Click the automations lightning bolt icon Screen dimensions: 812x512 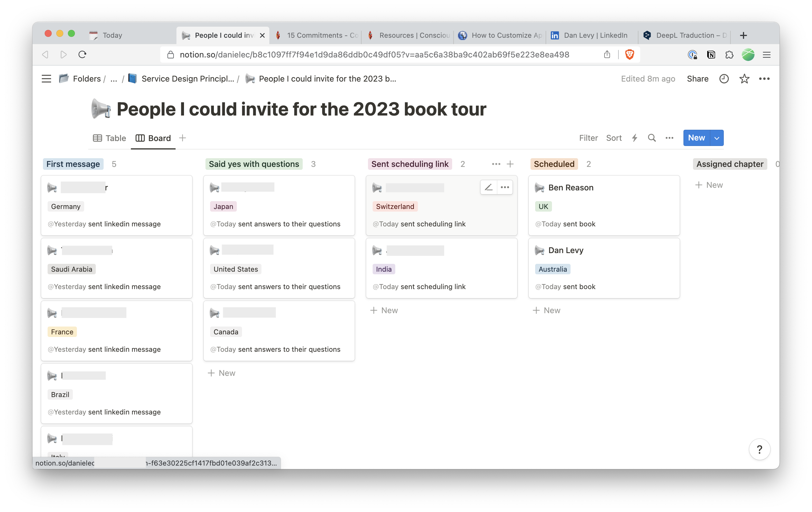pos(634,138)
